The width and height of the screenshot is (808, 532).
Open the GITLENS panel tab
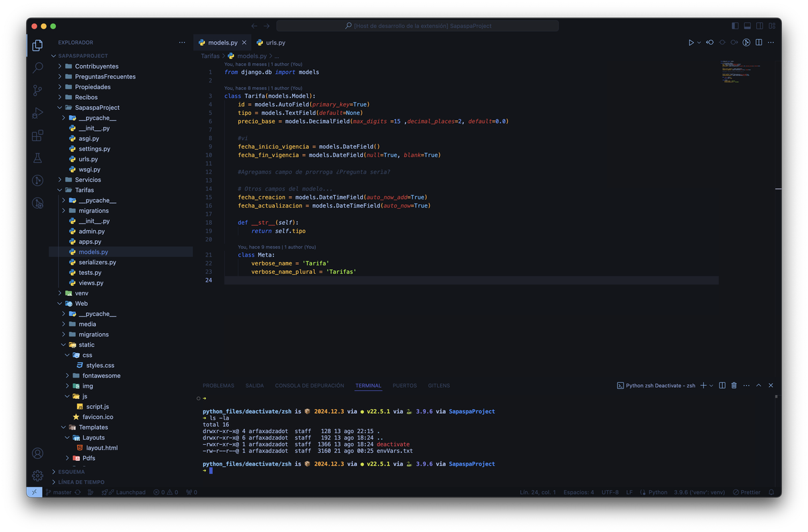coord(439,386)
